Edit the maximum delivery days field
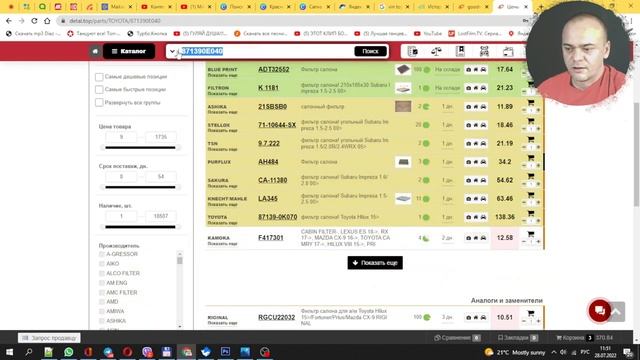This screenshot has width=640, height=360. pos(161,177)
